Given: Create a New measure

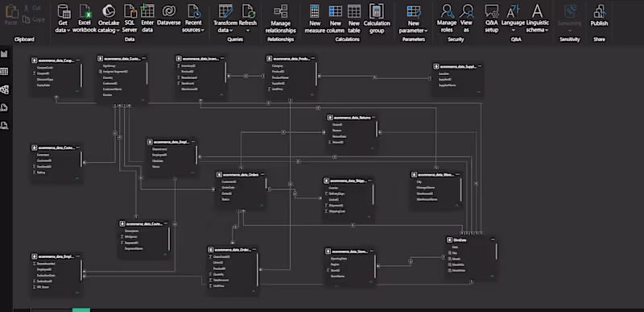Looking at the screenshot, I should [315, 19].
